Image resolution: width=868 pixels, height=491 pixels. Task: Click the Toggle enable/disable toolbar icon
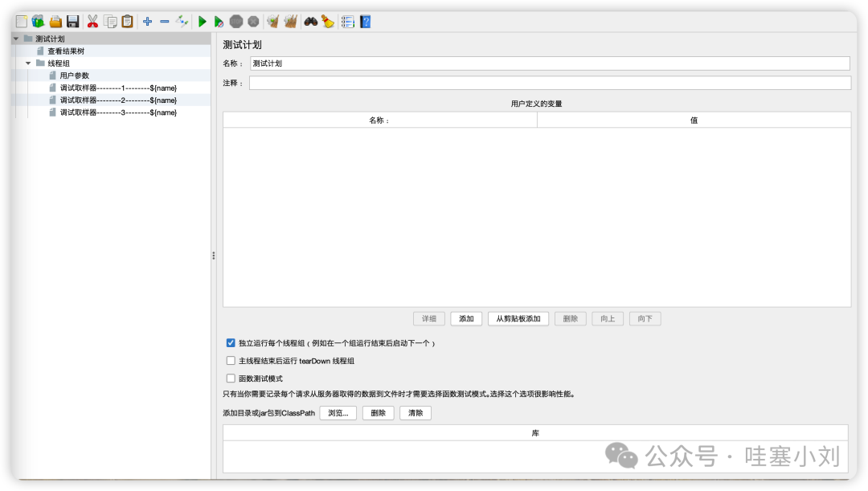tap(182, 22)
